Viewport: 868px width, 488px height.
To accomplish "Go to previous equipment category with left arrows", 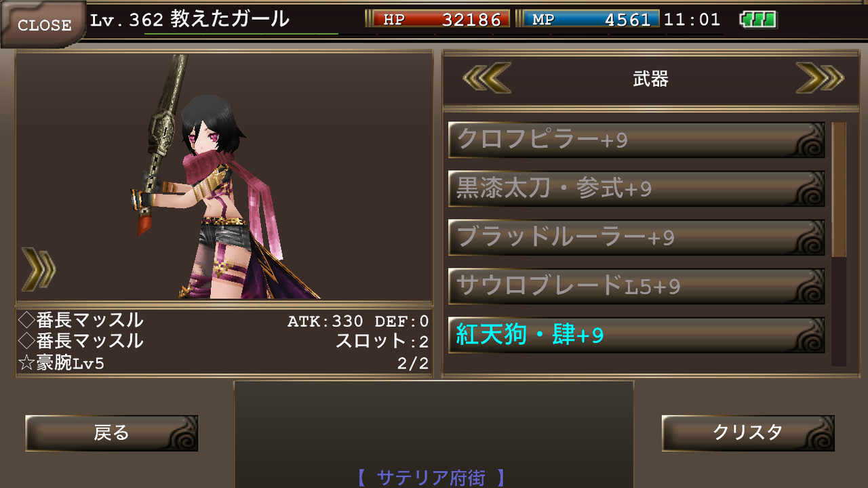I will [x=487, y=78].
